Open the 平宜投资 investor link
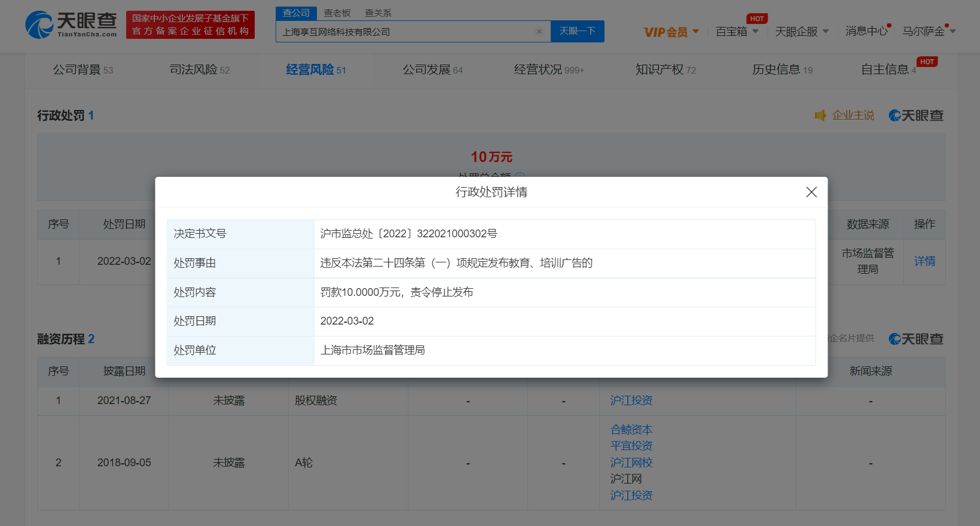The image size is (980, 526). pos(631,446)
